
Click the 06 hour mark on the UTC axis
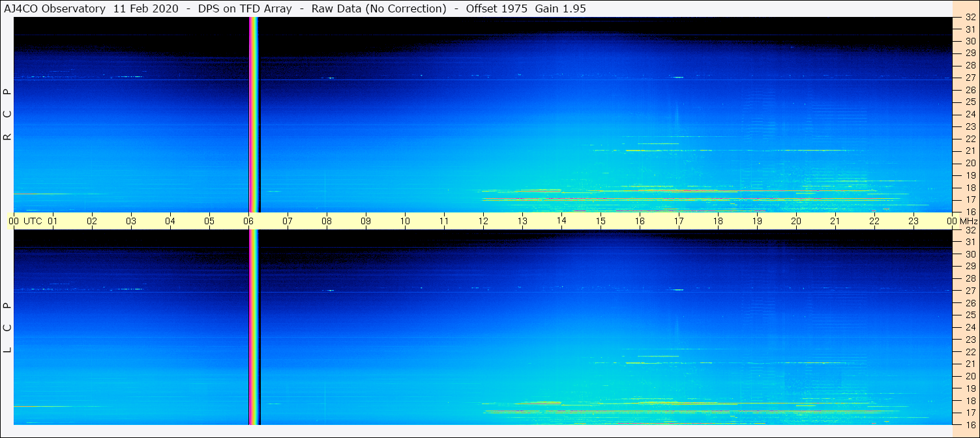[x=248, y=221]
